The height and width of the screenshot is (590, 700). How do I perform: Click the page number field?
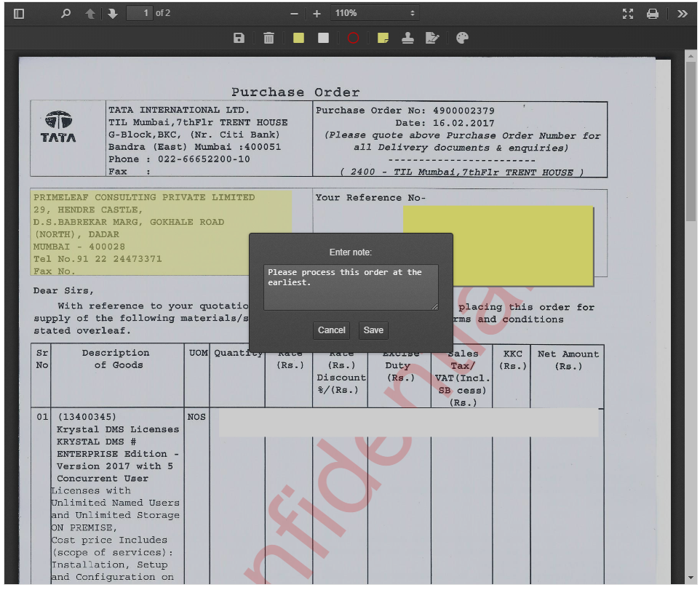139,13
